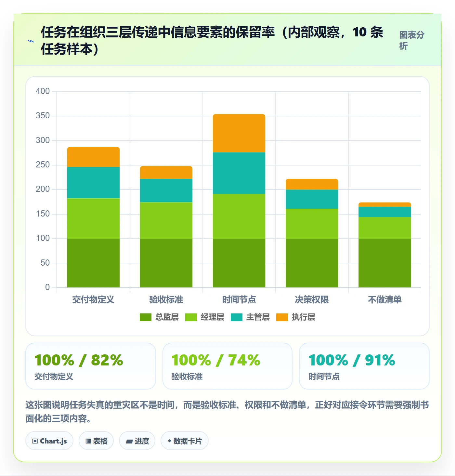Click the 决策权限 x-axis label
Screen dimensions: 455x476
312,299
